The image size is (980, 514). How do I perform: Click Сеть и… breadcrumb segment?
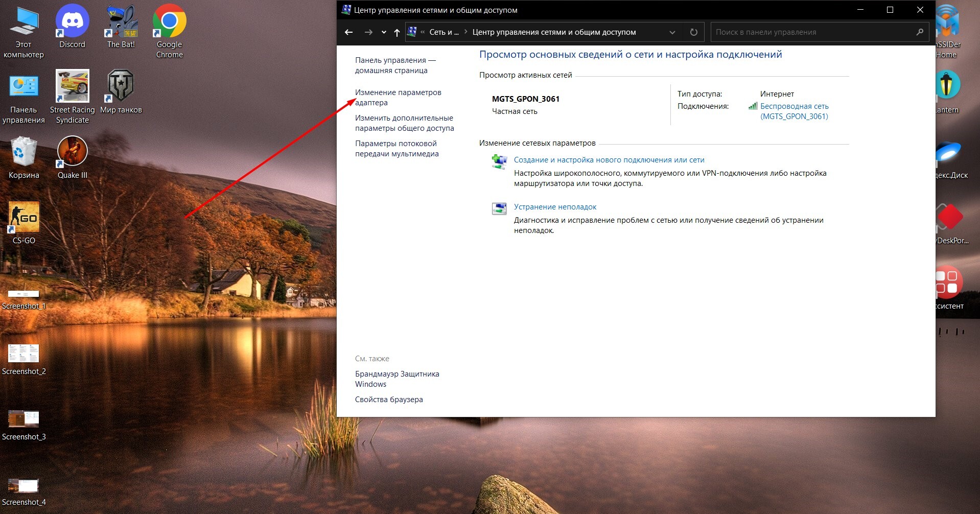[x=444, y=32]
